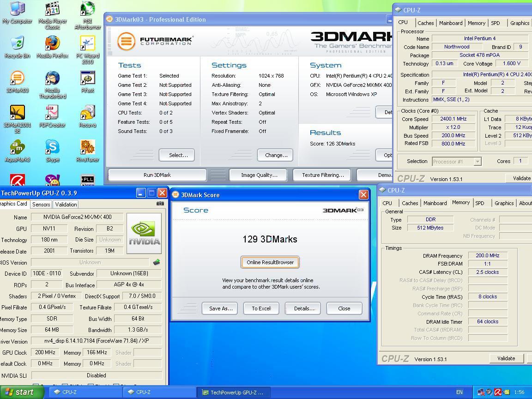
Task: Click DRAM Frequency 200.0 MHz value
Action: click(487, 255)
